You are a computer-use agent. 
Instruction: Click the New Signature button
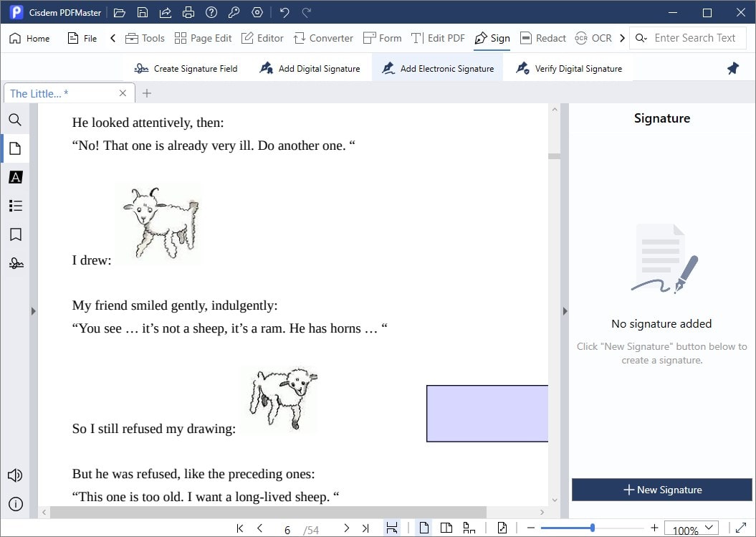pos(662,490)
